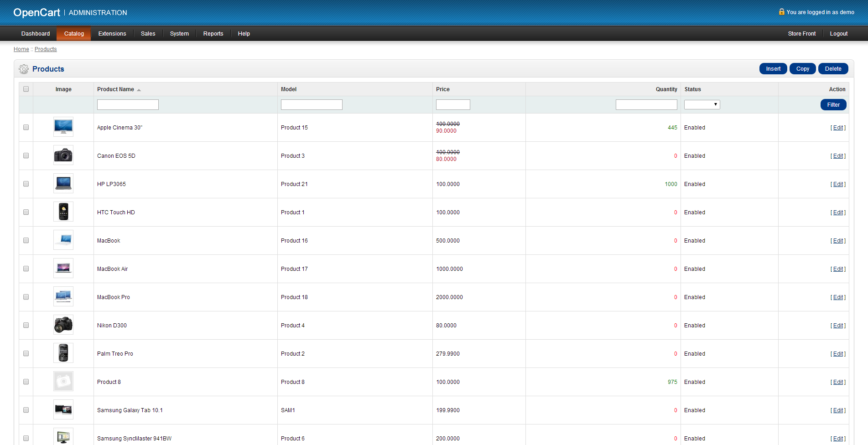
Task: Click the Nikon D300 camera thumbnail
Action: pyautogui.click(x=63, y=325)
